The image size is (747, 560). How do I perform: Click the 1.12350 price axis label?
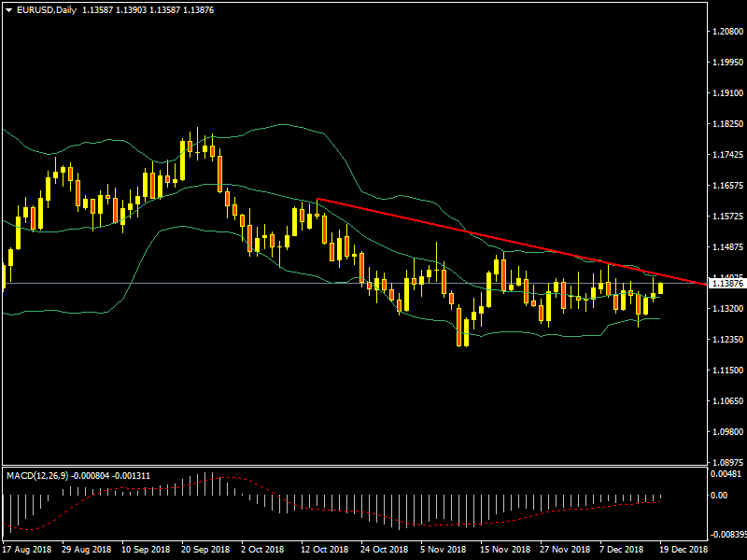tap(726, 340)
